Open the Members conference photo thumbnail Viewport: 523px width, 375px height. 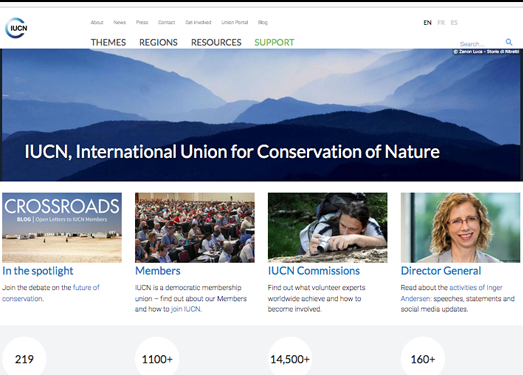(x=195, y=228)
